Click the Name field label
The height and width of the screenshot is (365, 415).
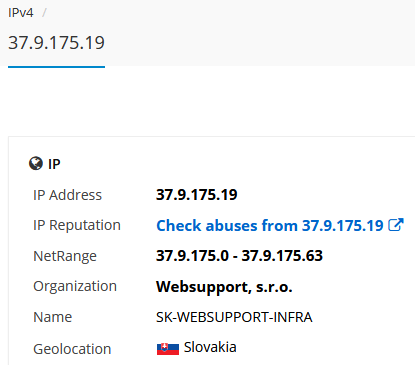(x=53, y=317)
